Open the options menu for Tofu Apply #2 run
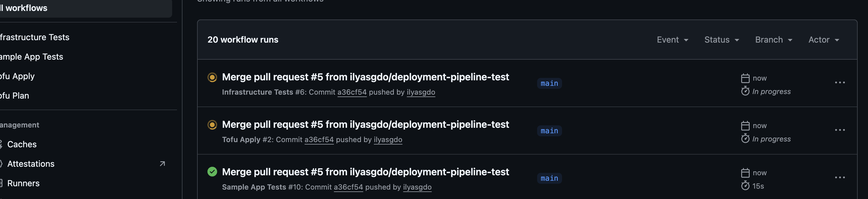 point(839,130)
